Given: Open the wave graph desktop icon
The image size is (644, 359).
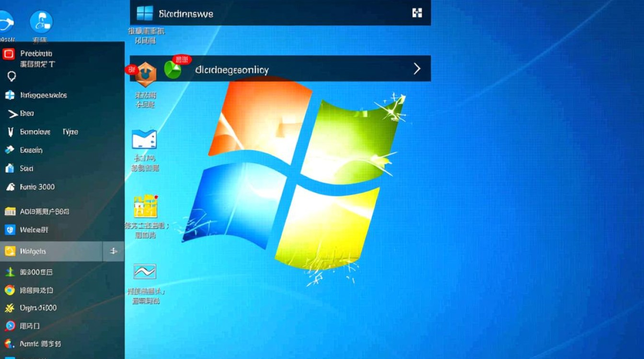Looking at the screenshot, I should tap(145, 272).
